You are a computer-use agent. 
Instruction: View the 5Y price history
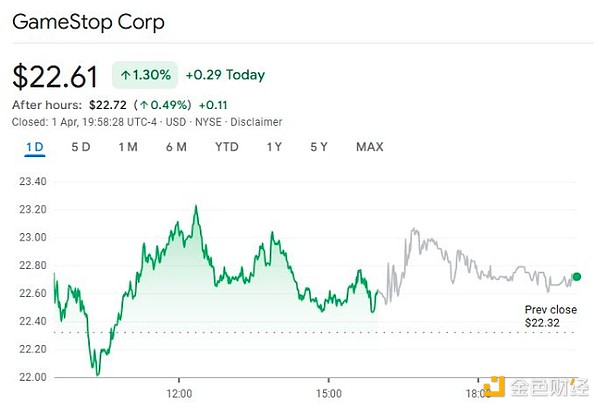(319, 148)
